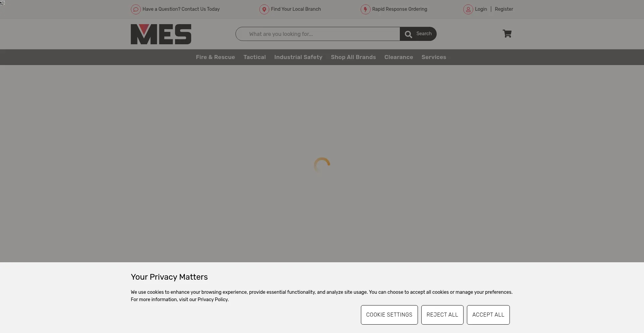Open the Services menu
644x333 pixels.
(x=434, y=57)
